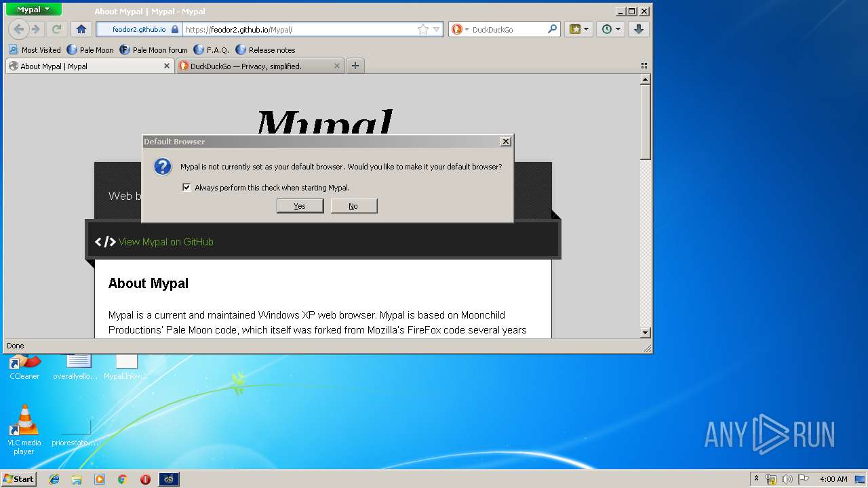Close the About Mypal tab
The height and width of the screenshot is (488, 868).
pyautogui.click(x=167, y=66)
